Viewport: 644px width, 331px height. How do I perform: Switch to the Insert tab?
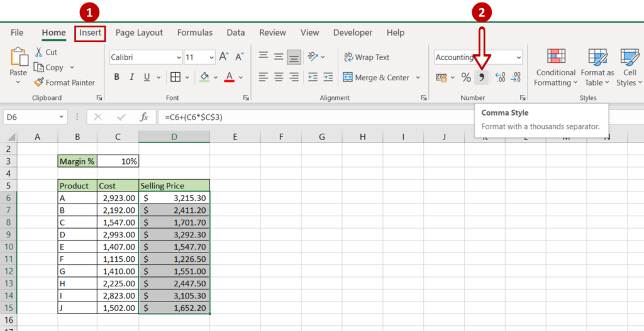click(90, 33)
